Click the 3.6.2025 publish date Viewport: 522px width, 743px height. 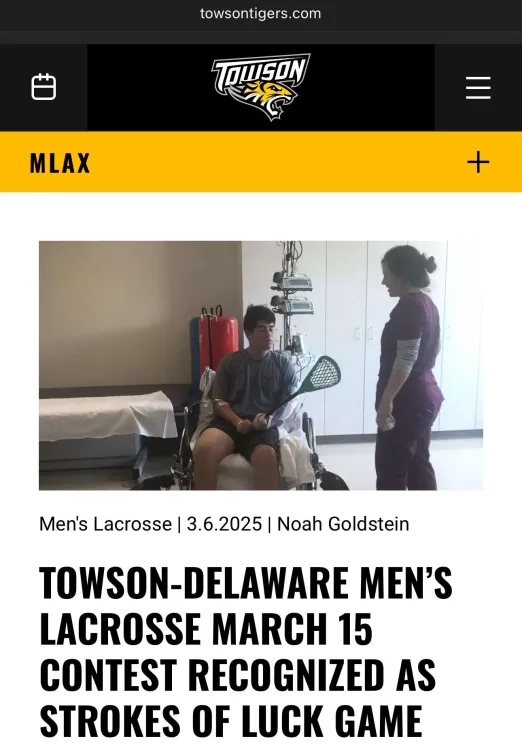(224, 524)
